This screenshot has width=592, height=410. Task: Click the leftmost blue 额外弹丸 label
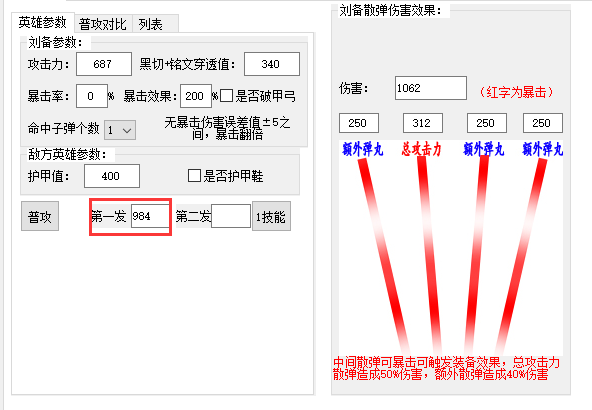[x=363, y=150]
